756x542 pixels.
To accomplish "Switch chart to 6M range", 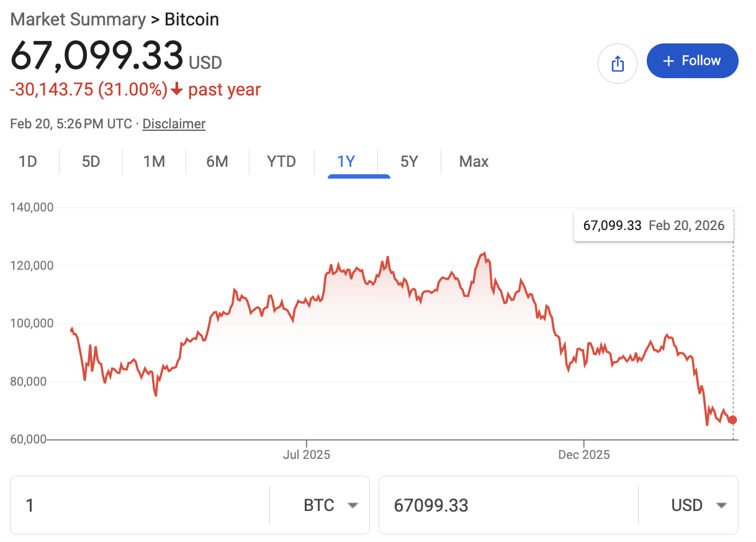I will [x=217, y=162].
